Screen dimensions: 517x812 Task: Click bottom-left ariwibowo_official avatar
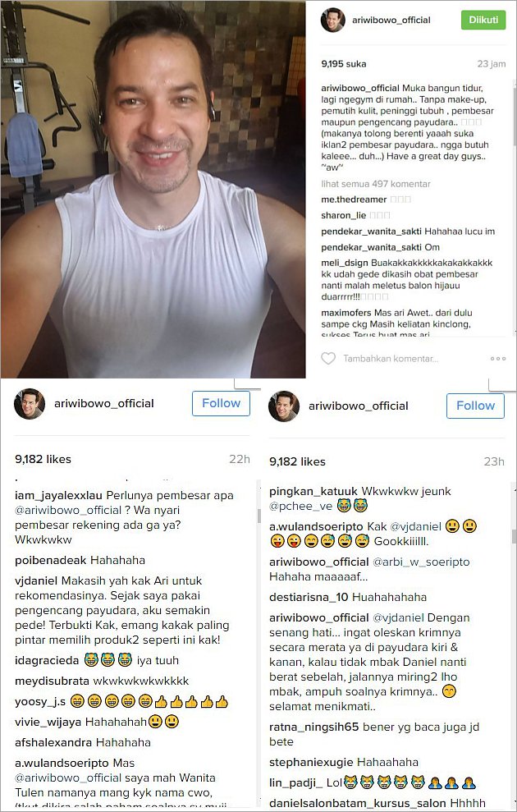(x=30, y=403)
